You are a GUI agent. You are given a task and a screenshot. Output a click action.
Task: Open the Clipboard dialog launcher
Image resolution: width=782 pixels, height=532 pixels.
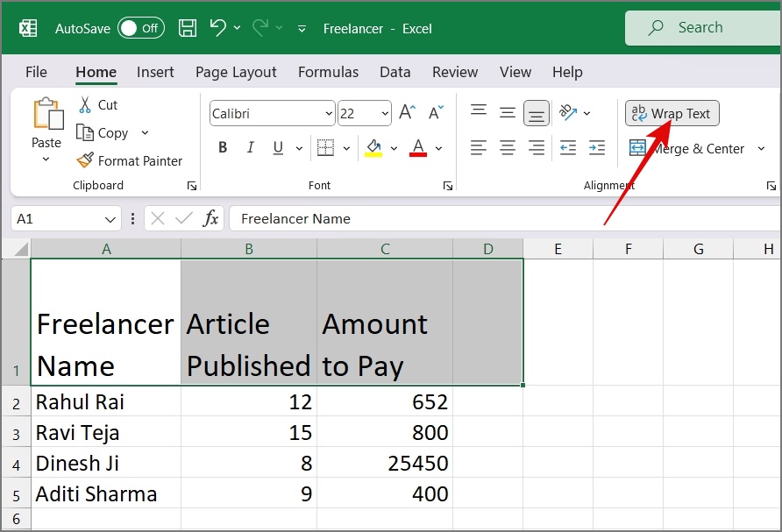pyautogui.click(x=191, y=186)
